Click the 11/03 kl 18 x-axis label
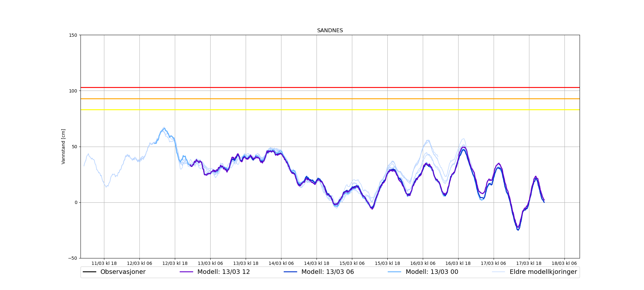Image resolution: width=644 pixels, height=290 pixels. point(104,264)
